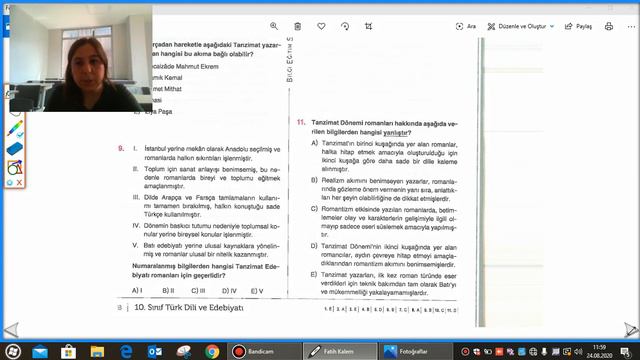640x360 pixels.
Task: Rotate the image with the rotate icon
Action: tap(345, 26)
